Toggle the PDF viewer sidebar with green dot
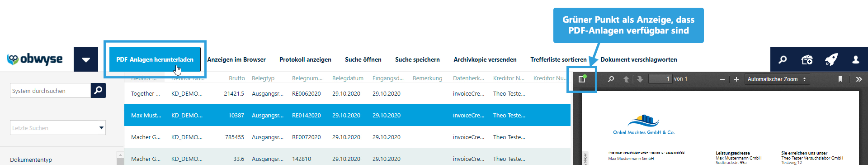Image resolution: width=868 pixels, height=165 pixels. point(582,79)
